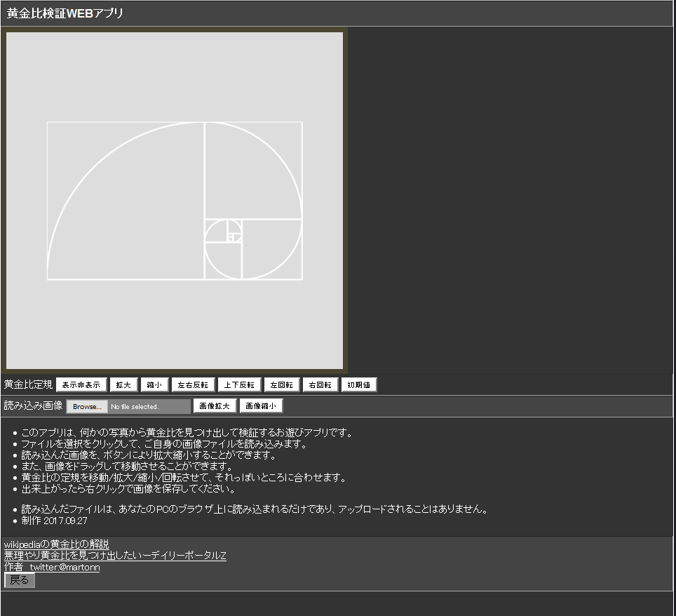Image resolution: width=676 pixels, height=616 pixels.
Task: Click the line beginning 読み込んだ画像を、ボタン
Action: point(148,455)
